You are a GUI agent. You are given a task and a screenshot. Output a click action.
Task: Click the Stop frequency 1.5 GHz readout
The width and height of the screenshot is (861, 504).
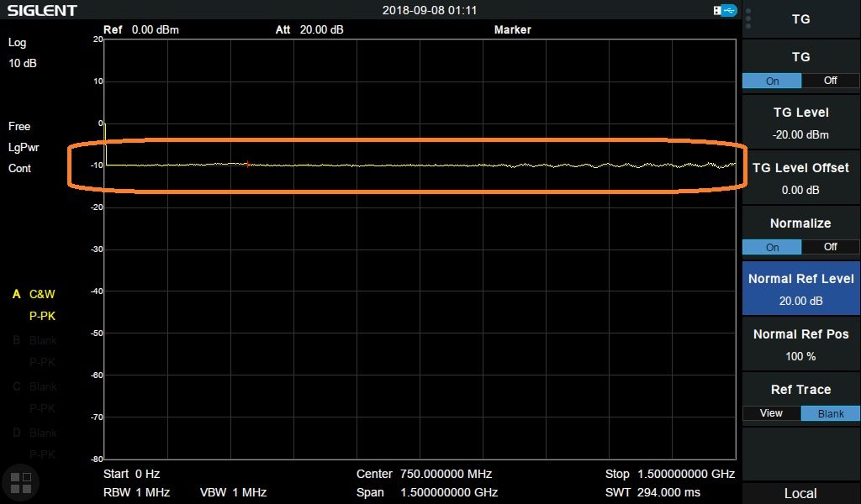pos(669,474)
